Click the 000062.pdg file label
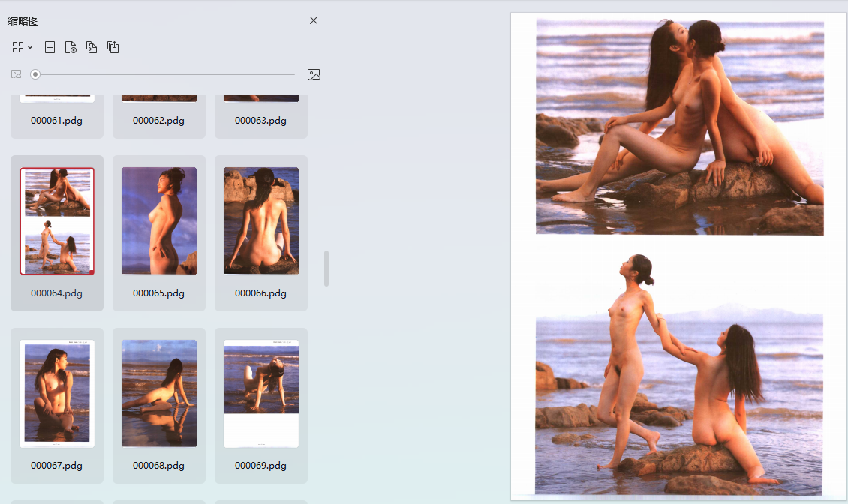This screenshot has width=848, height=504. coord(159,121)
